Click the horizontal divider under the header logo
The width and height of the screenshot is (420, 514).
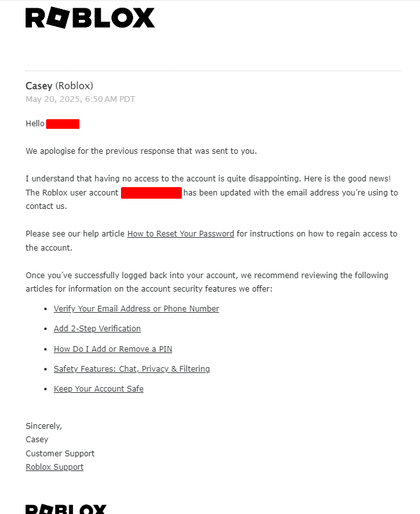tap(213, 70)
